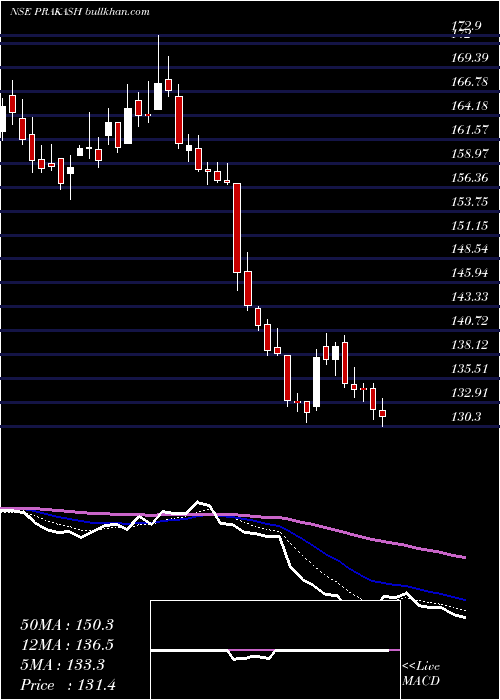Click the 140.72 price axis label
Image resolution: width=500 pixels, height=700 pixels.
(469, 321)
